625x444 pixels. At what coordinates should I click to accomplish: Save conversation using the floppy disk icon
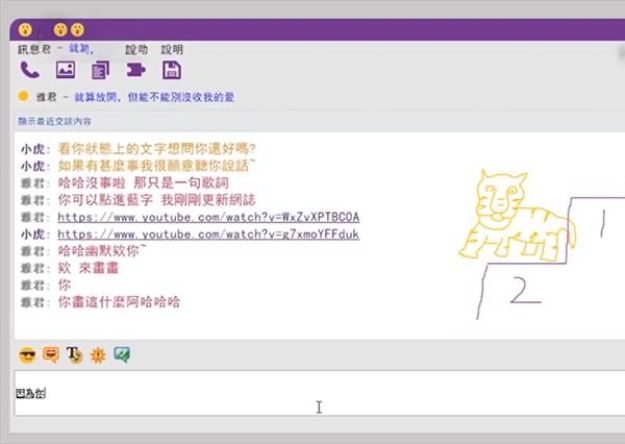172,70
